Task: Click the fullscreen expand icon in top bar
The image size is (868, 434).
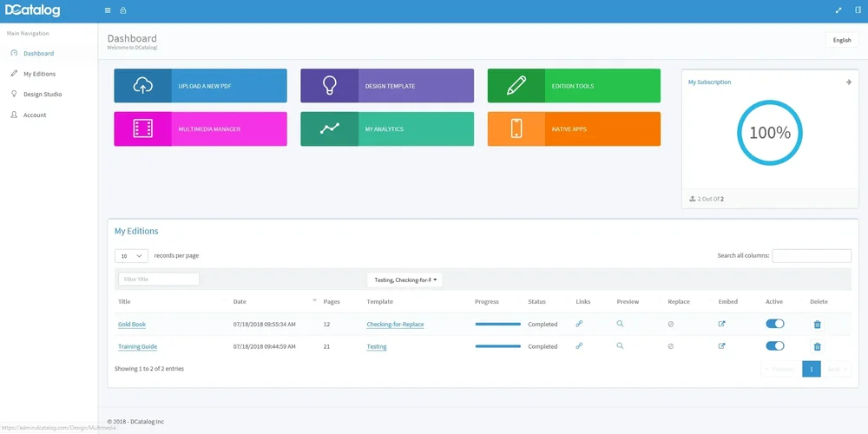Action: click(838, 10)
